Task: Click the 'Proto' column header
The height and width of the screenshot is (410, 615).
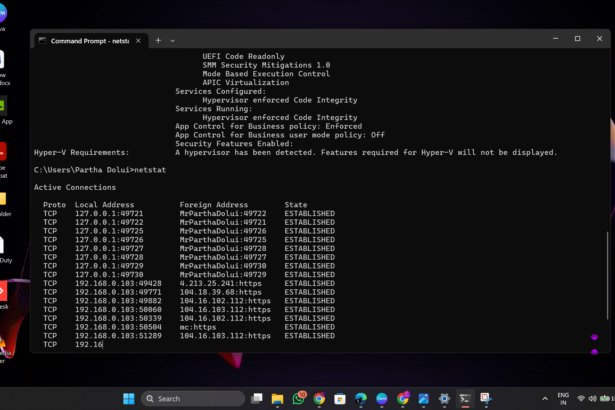Action: (54, 205)
